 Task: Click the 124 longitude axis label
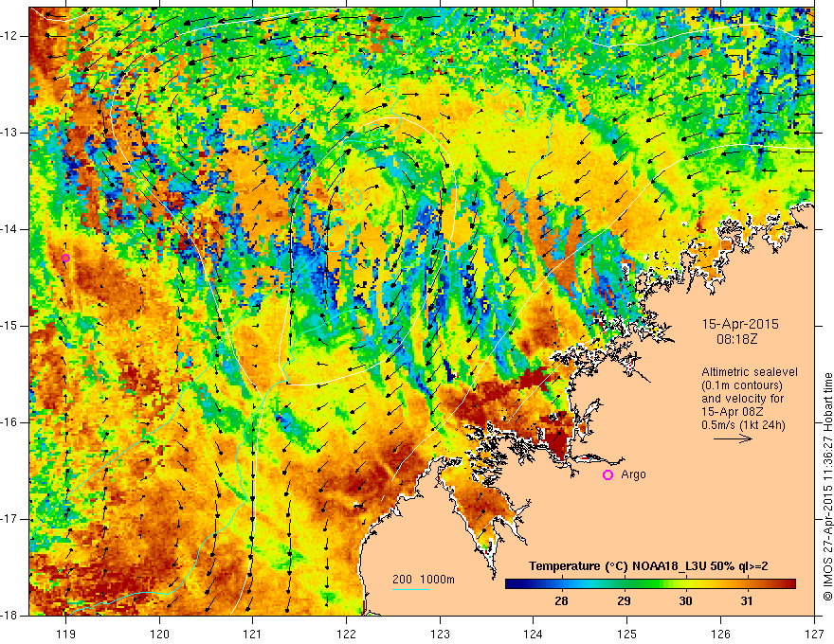pos(534,634)
